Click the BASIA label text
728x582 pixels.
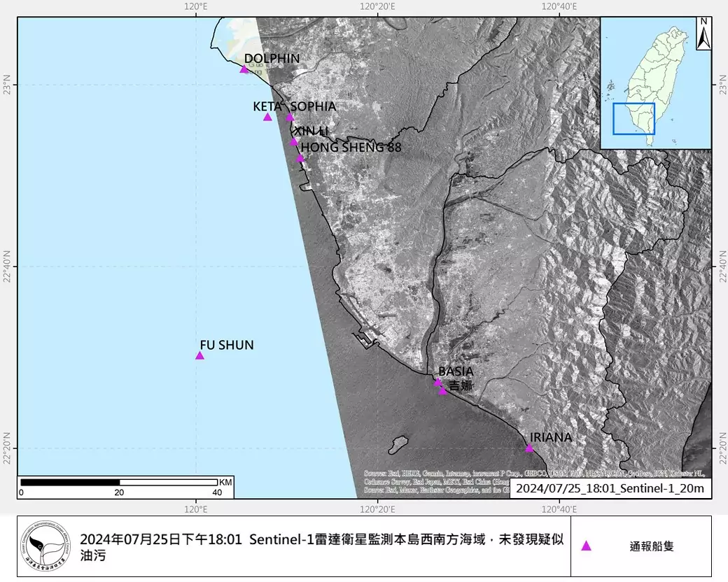point(456,371)
